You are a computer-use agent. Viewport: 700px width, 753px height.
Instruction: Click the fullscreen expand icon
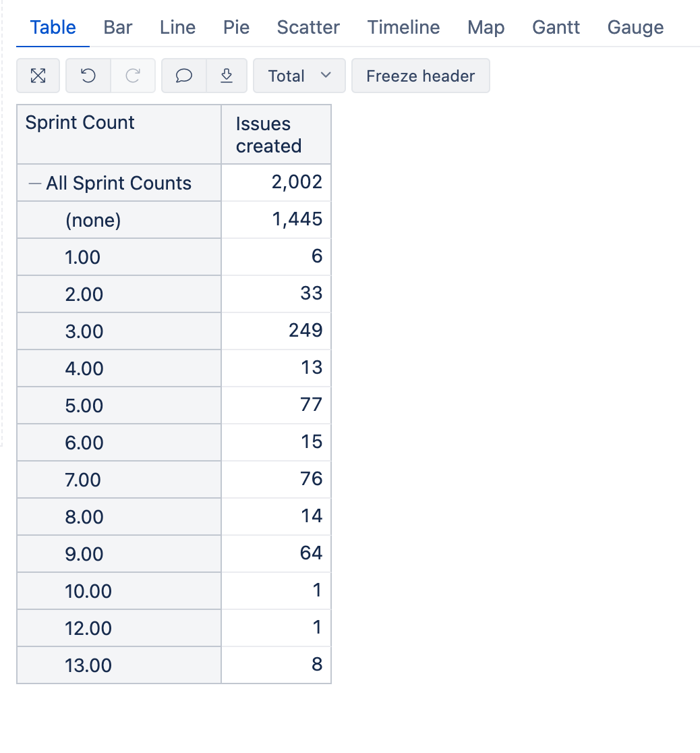point(38,76)
